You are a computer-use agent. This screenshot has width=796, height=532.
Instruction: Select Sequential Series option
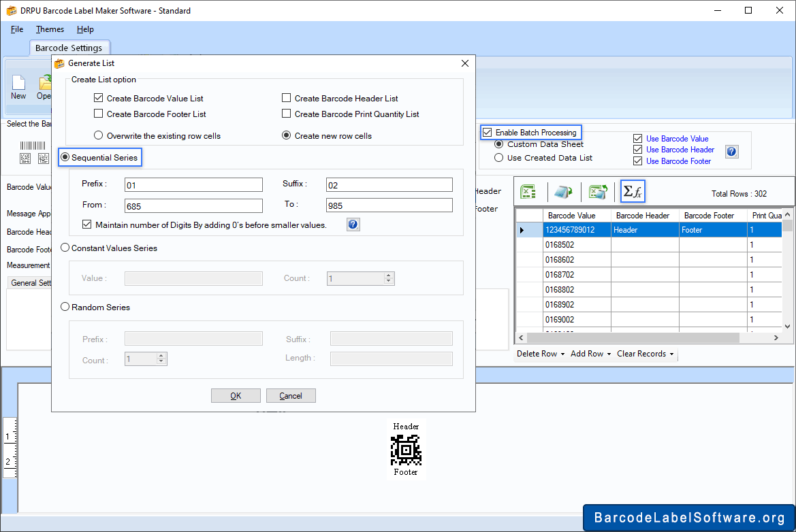(65, 157)
